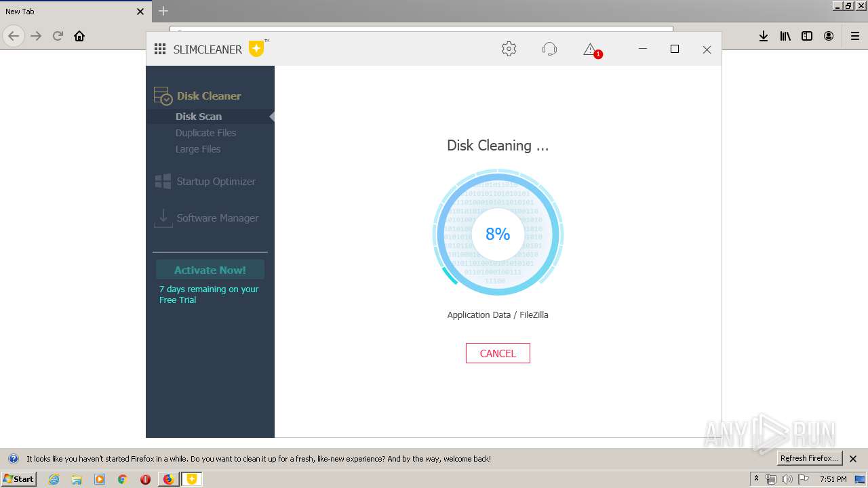Screen dimensions: 868x488
Task: Click the Application Data / FileZilla status text
Action: coord(498,315)
